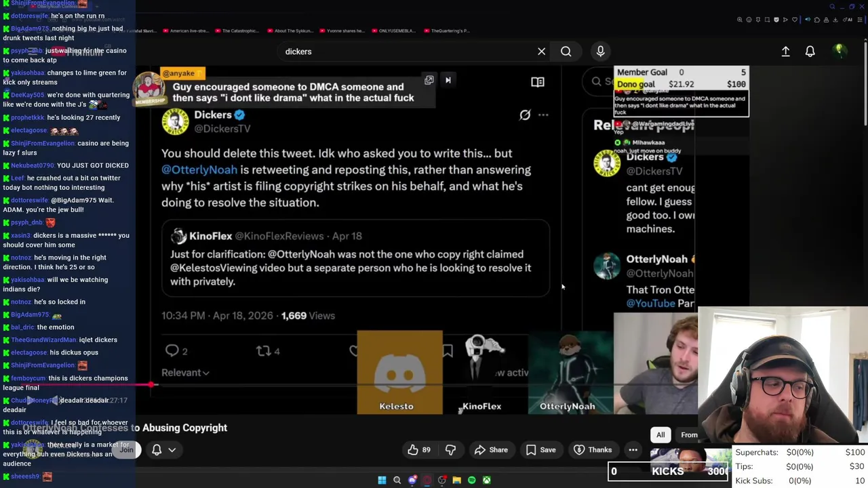Open the @OtterlyNoah mention link in tweet
The width and height of the screenshot is (868, 488).
(x=199, y=170)
